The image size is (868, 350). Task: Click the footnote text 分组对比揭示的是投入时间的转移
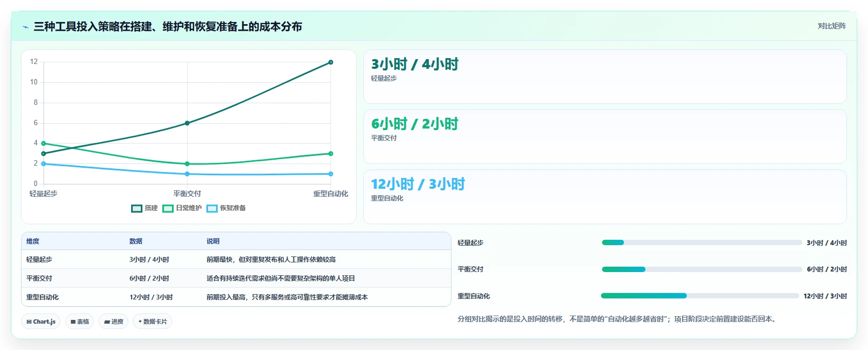(x=509, y=319)
